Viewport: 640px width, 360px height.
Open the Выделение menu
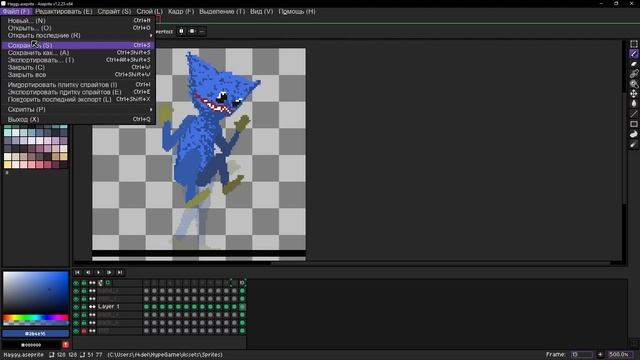pos(222,11)
